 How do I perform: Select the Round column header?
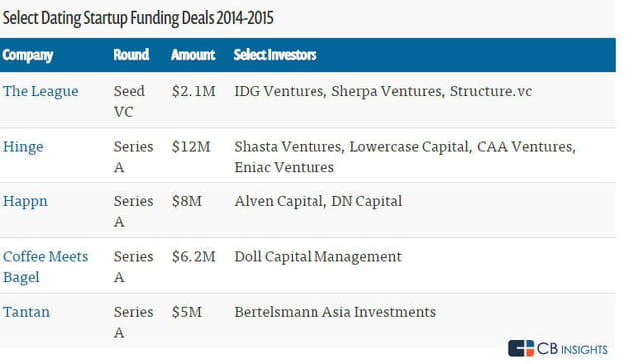tap(131, 55)
